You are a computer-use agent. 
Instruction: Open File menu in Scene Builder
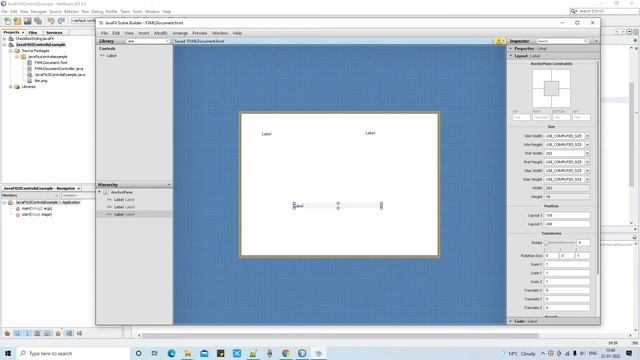(x=104, y=33)
